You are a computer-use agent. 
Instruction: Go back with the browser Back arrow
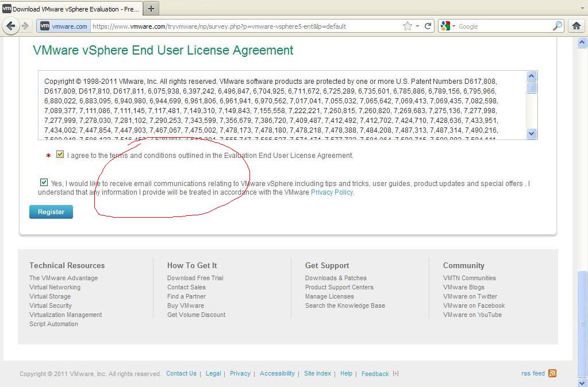click(x=11, y=26)
